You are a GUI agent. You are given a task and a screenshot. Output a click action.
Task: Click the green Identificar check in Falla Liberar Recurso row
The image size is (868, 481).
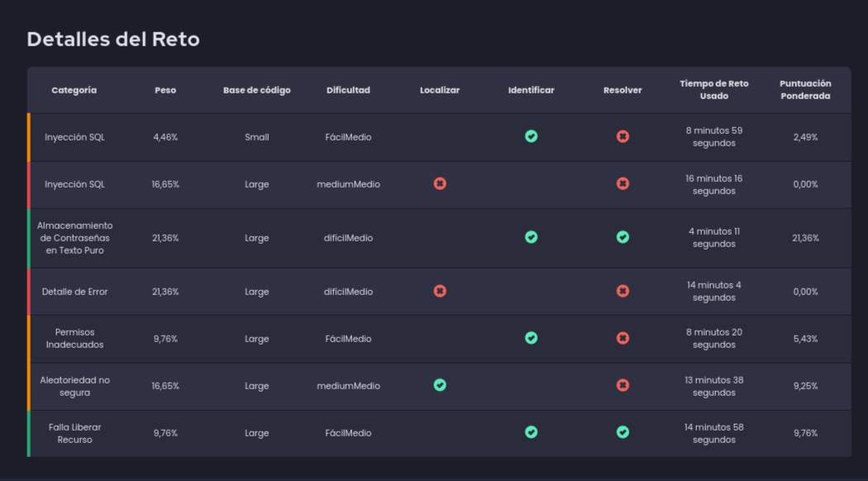(x=531, y=432)
